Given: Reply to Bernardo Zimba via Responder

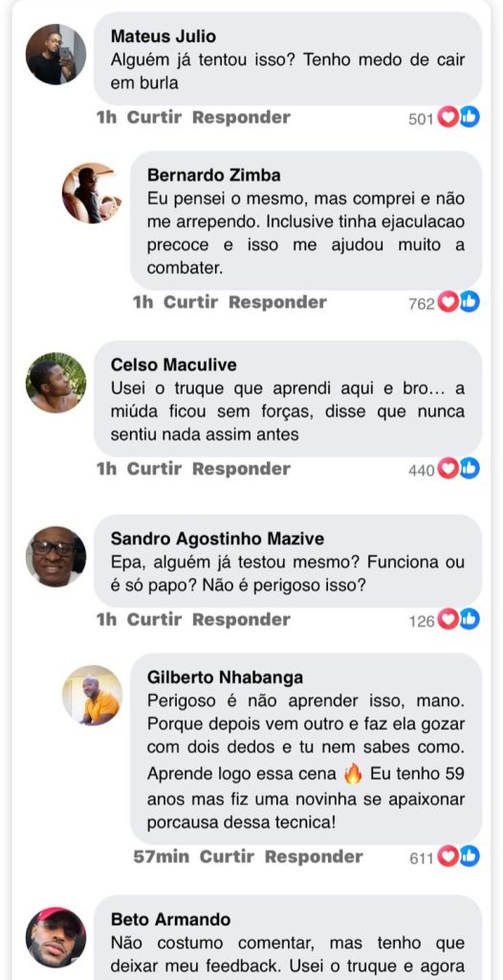Looking at the screenshot, I should click(277, 302).
